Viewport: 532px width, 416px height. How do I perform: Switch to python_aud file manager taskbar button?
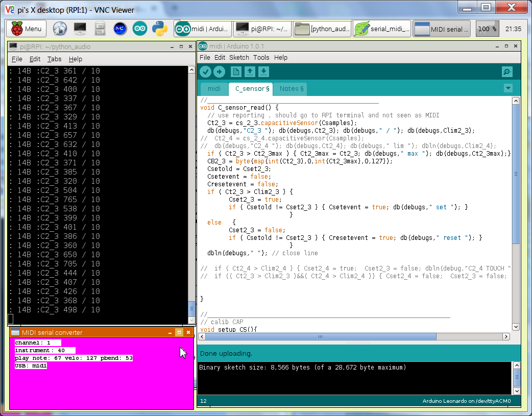coord(322,29)
